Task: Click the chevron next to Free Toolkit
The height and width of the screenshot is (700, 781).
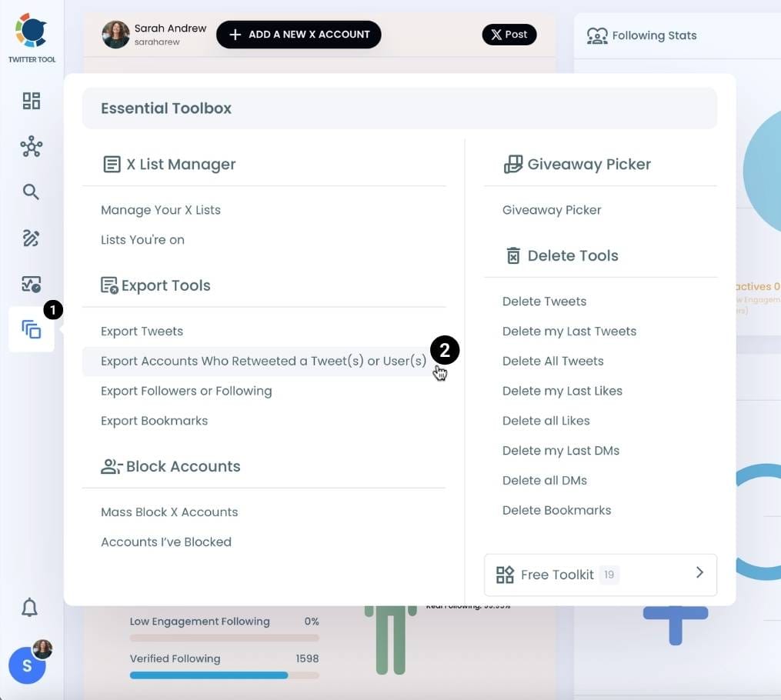Action: 699,572
